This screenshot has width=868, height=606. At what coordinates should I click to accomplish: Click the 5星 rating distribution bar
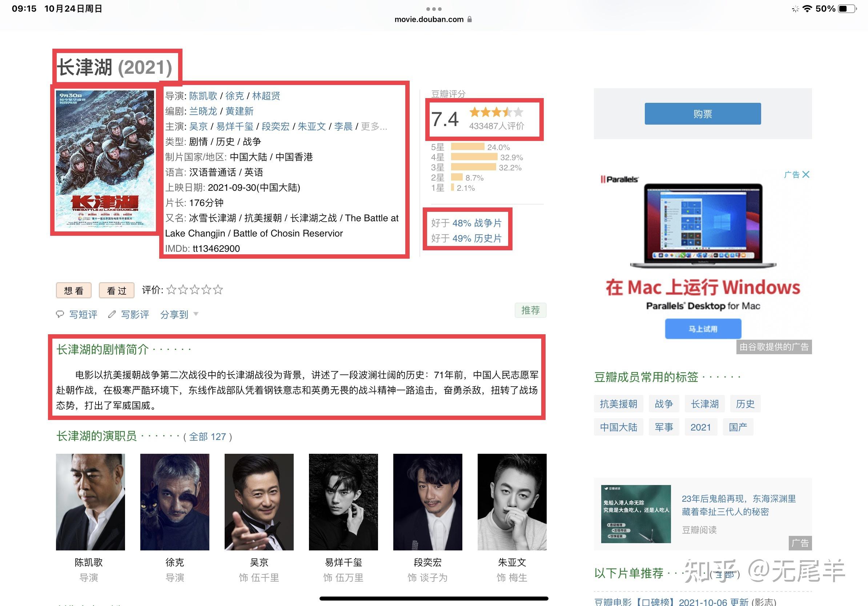point(467,147)
